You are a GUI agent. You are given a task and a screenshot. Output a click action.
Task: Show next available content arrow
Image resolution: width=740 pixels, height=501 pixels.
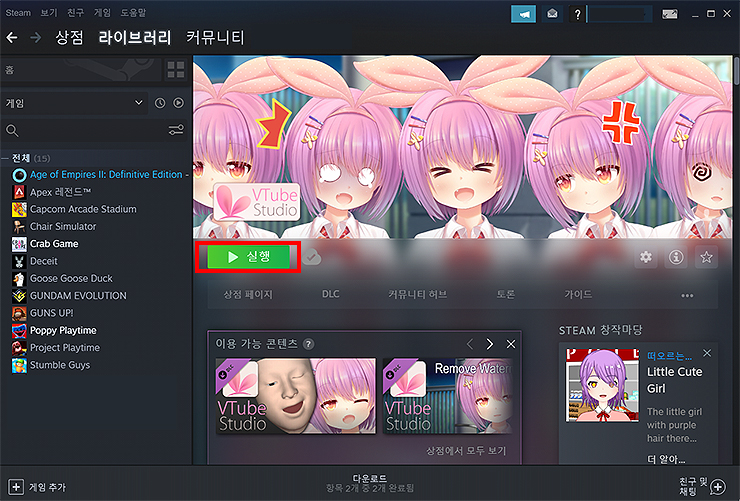click(x=489, y=344)
